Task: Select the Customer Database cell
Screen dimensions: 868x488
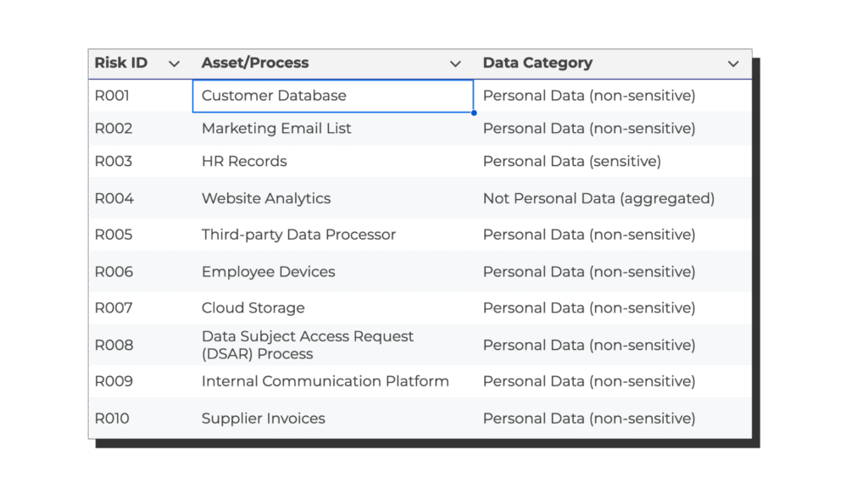Action: (x=274, y=96)
